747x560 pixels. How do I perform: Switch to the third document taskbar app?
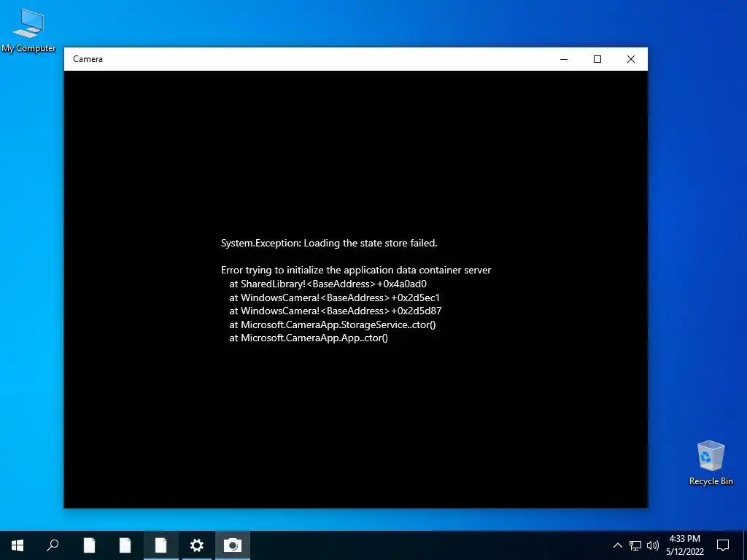[161, 545]
